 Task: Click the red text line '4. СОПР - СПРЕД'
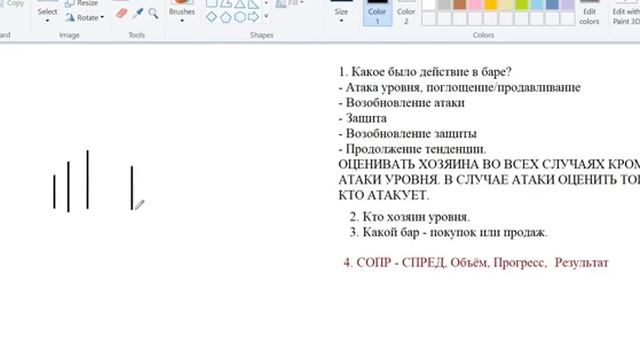point(476,262)
